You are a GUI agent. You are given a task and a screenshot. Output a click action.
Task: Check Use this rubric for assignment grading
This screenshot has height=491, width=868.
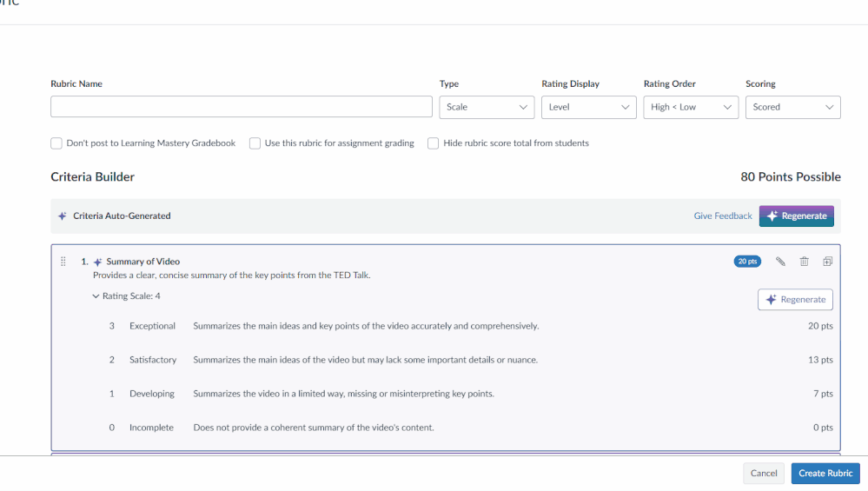255,143
